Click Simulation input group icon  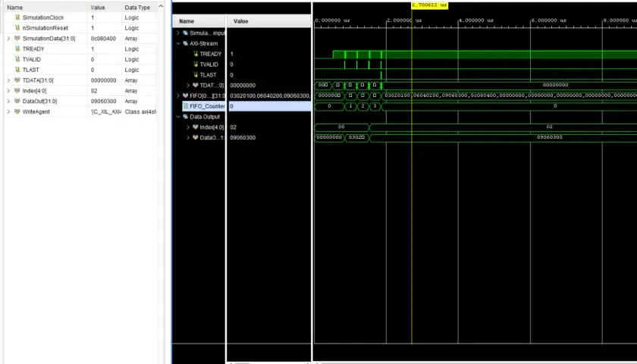click(x=185, y=33)
